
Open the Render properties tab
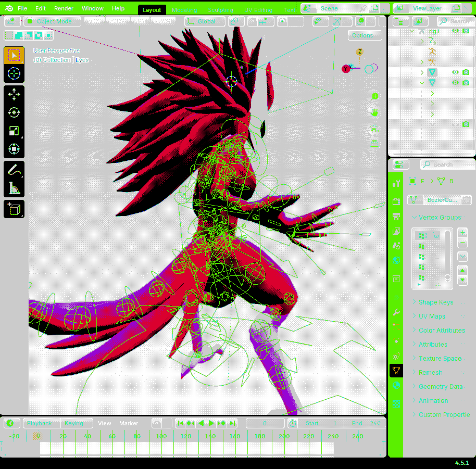point(396,202)
